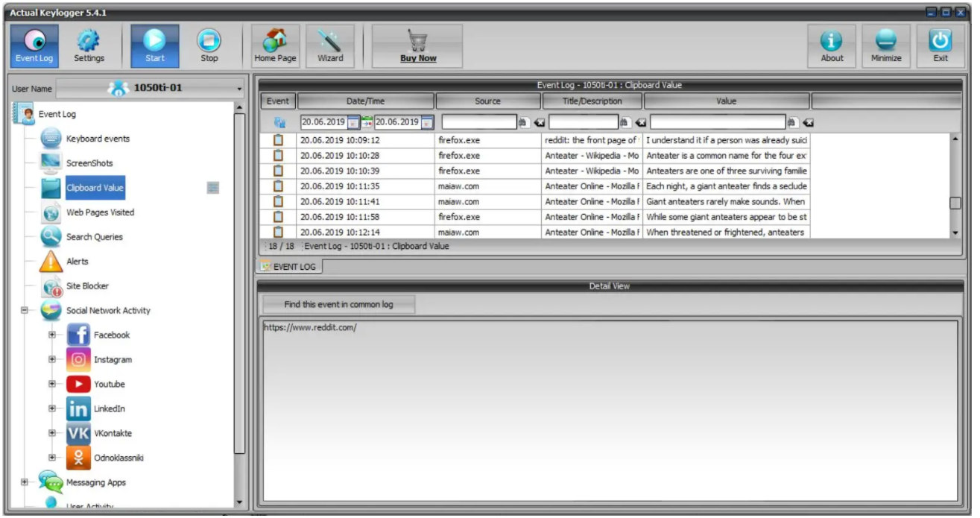Viewport: 980px width, 518px height.
Task: Click the Title/Description filter input field
Action: pyautogui.click(x=583, y=122)
